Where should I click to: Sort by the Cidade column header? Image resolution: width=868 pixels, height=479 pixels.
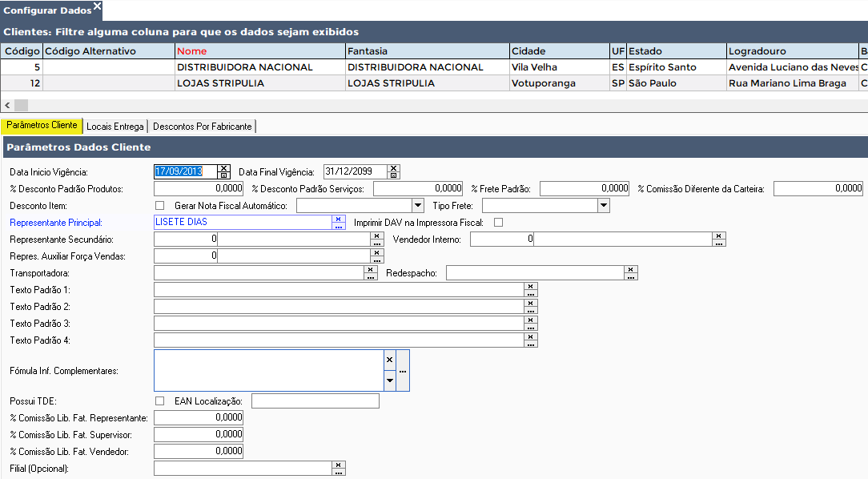559,51
